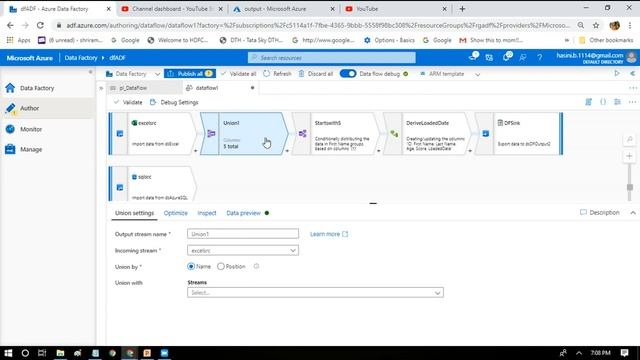Image resolution: width=640 pixels, height=360 pixels.
Task: Add transformation after Union1 plus sign
Action: click(287, 151)
